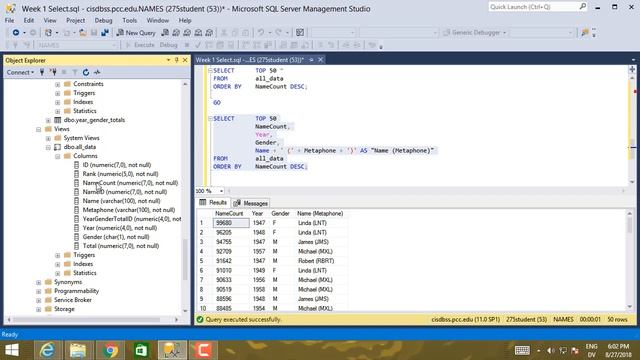Open the File menu
640x360 pixels.
coord(9,20)
